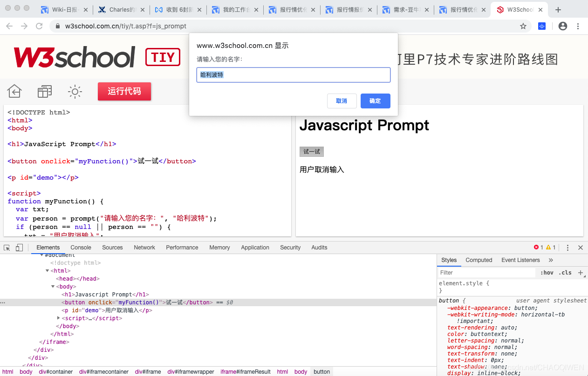Open the Chrome profile avatar icon
Viewport: 588px width, 376px height.
[x=563, y=27]
